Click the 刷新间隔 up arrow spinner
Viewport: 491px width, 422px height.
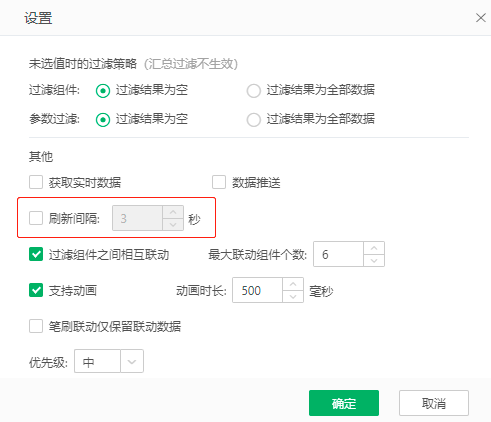pyautogui.click(x=173, y=212)
